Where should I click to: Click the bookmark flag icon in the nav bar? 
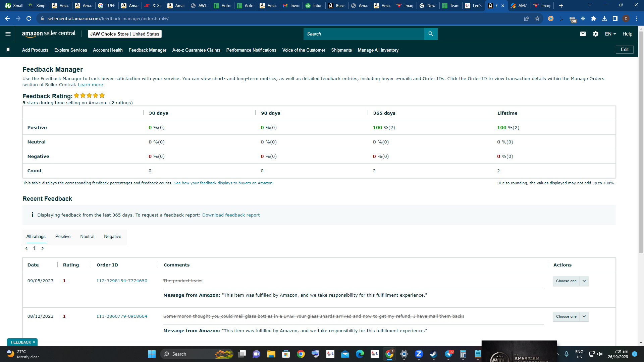pos(8,50)
